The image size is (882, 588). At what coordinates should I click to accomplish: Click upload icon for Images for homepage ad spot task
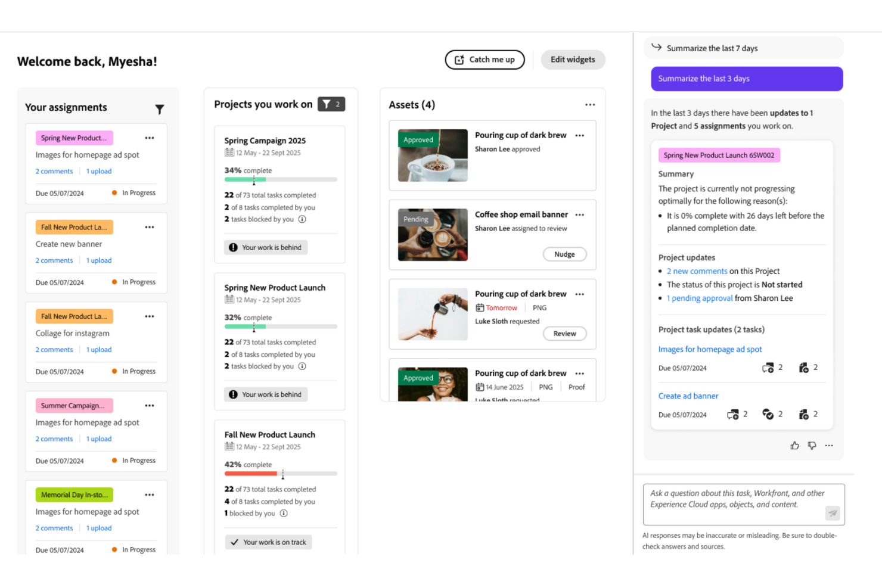coord(804,368)
